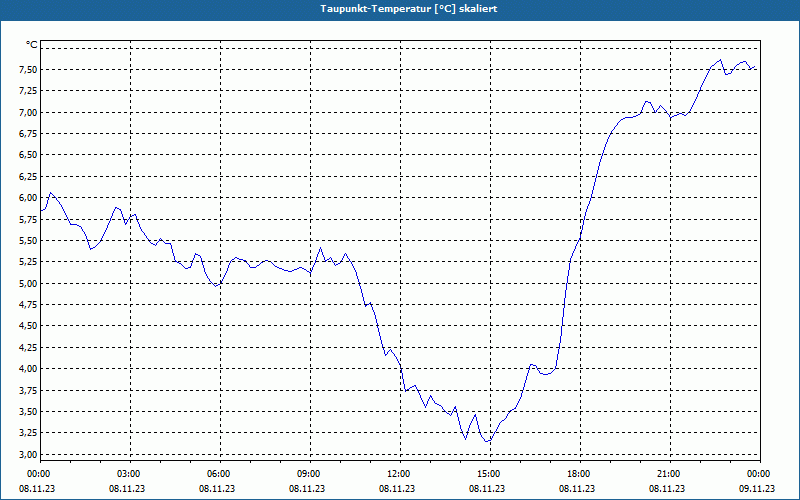Viewport: 800px width, 500px height.
Task: Pick the "6,25" y-axis value
Action: pos(28,177)
